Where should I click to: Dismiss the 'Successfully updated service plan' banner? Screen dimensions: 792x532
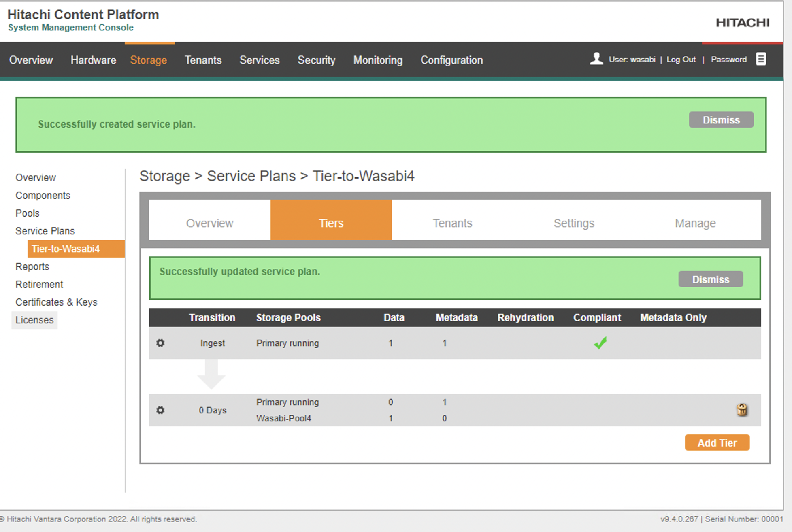[x=711, y=279]
